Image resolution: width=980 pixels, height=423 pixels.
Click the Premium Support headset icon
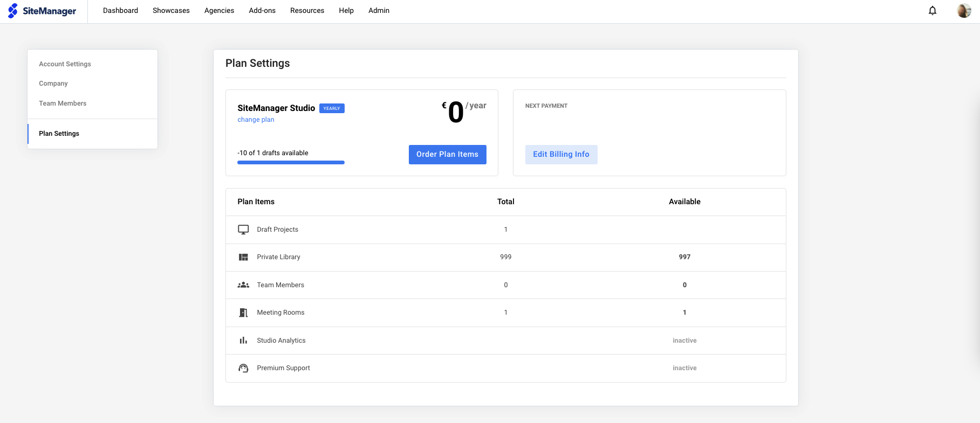coord(243,368)
